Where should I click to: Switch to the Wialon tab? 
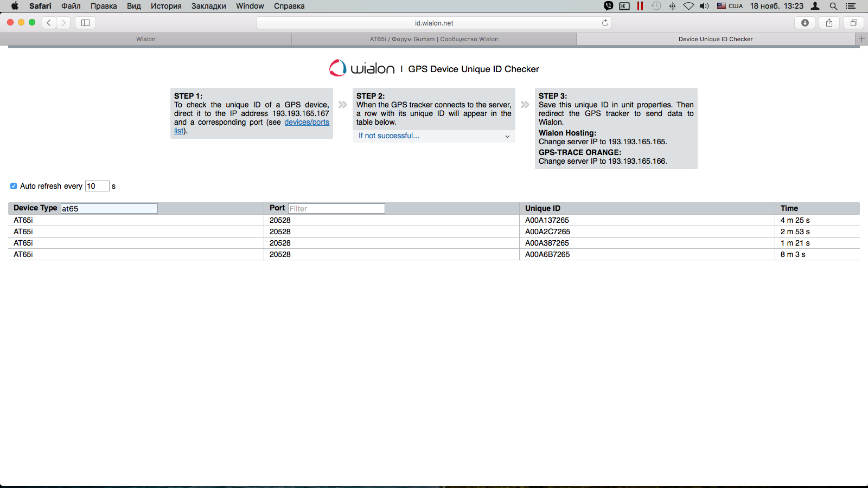coord(145,39)
